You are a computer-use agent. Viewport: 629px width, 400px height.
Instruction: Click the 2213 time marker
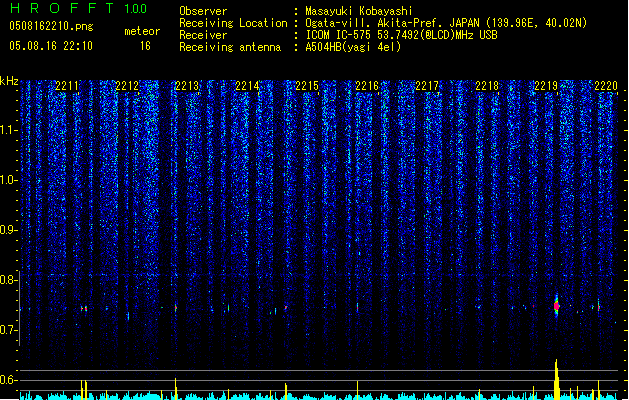[187, 86]
